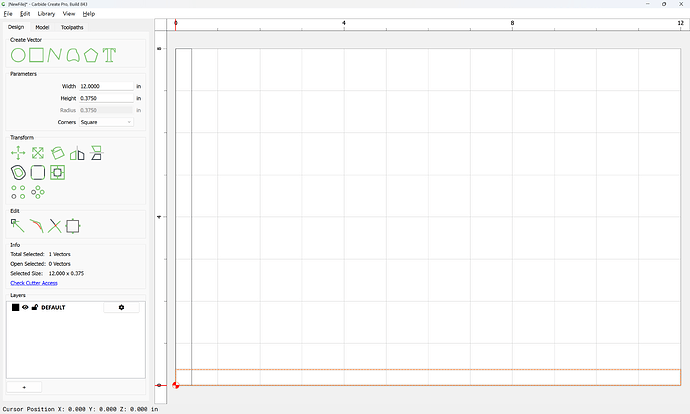Image resolution: width=690 pixels, height=414 pixels.
Task: Select the Polygon vector tool
Action: click(91, 55)
